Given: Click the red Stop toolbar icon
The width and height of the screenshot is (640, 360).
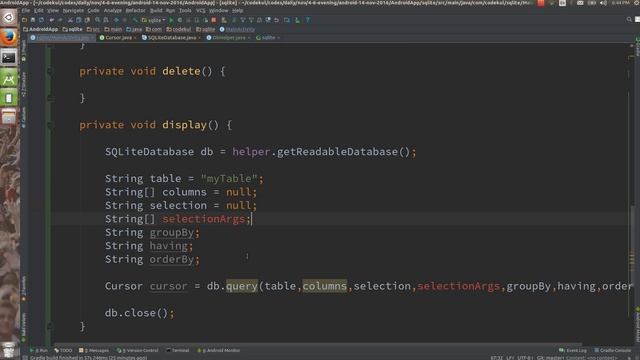Looking at the screenshot, I should (x=213, y=20).
